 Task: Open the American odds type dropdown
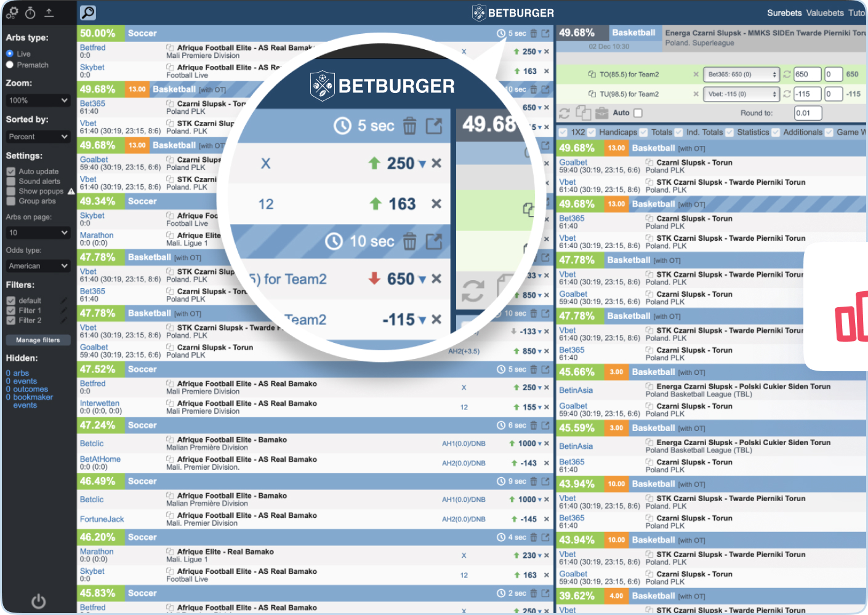38,266
